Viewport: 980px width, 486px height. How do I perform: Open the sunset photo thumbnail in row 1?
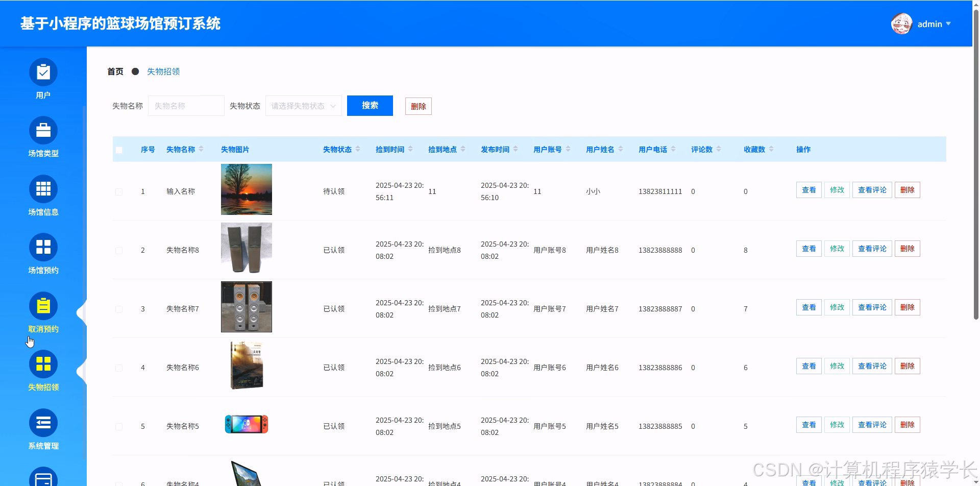point(246,189)
